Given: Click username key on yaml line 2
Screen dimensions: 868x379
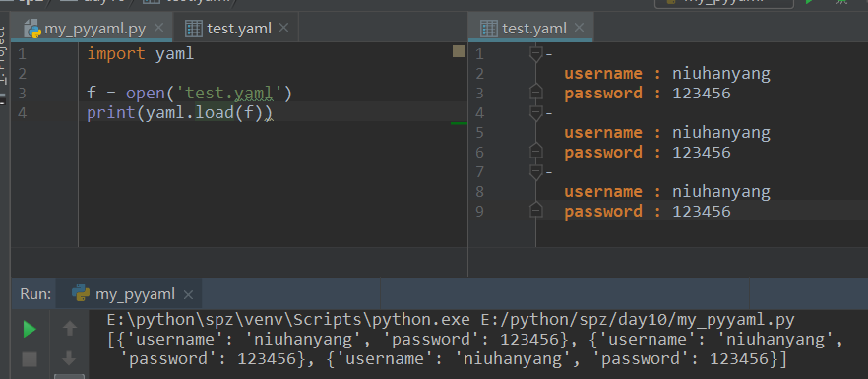Looking at the screenshot, I should 603,73.
